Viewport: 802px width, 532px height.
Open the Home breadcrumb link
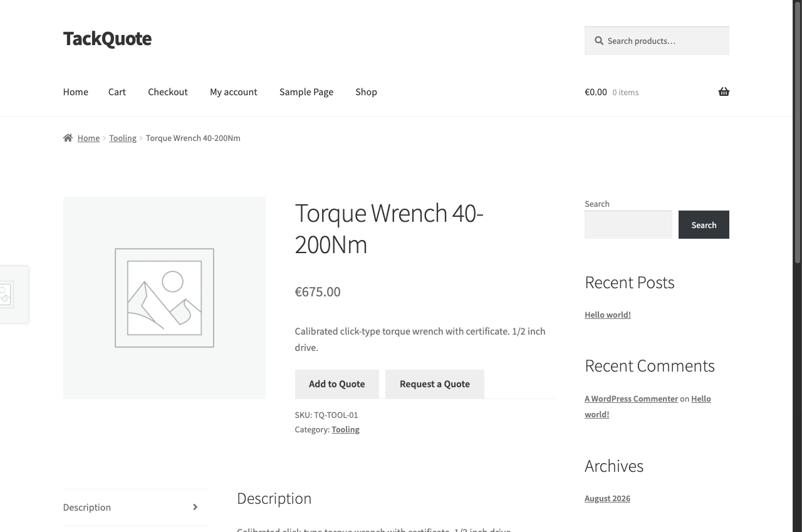coord(88,138)
